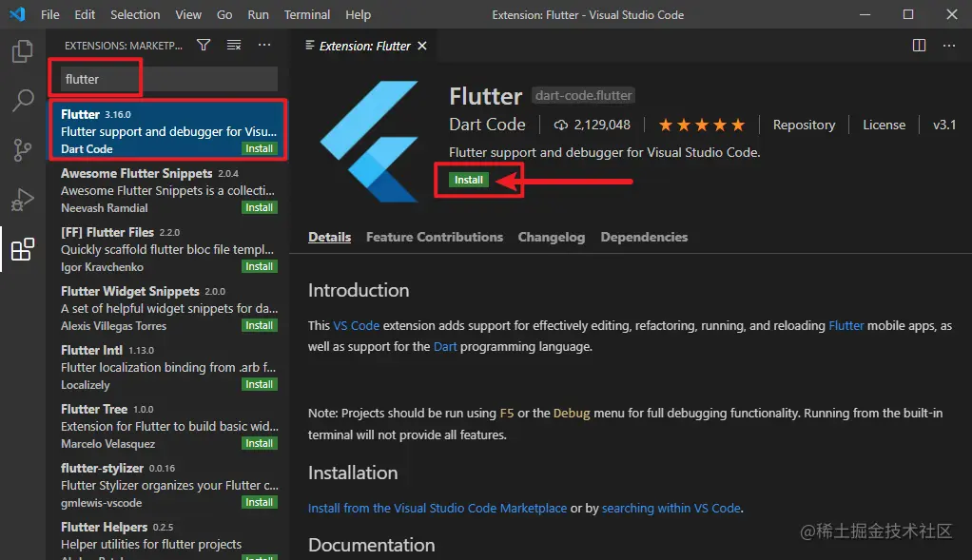Install Flutter Widget Snippets extension
The height and width of the screenshot is (560, 972).
259,325
